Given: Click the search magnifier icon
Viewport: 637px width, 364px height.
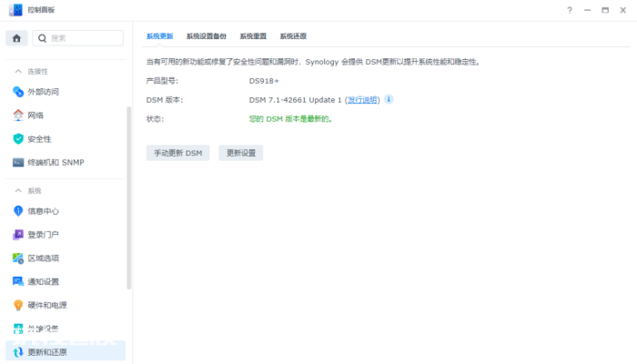Looking at the screenshot, I should coord(42,38).
